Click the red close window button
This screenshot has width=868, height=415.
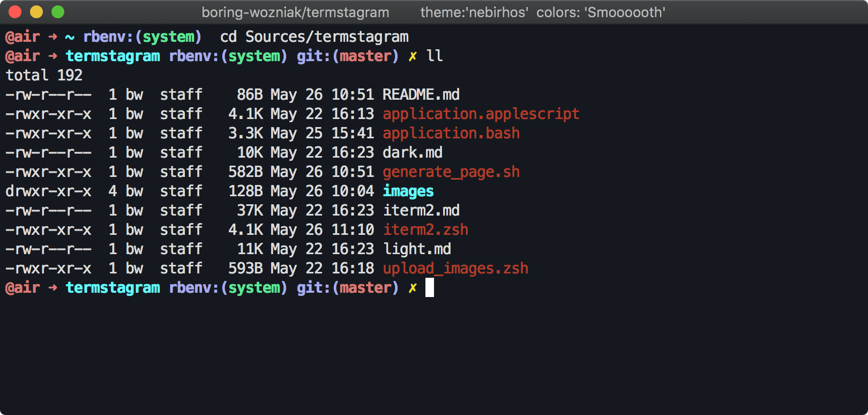click(x=15, y=12)
